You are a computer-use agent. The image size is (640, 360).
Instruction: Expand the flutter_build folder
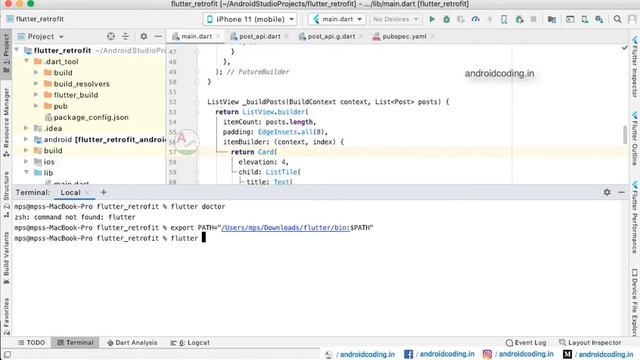pyautogui.click(x=36, y=95)
